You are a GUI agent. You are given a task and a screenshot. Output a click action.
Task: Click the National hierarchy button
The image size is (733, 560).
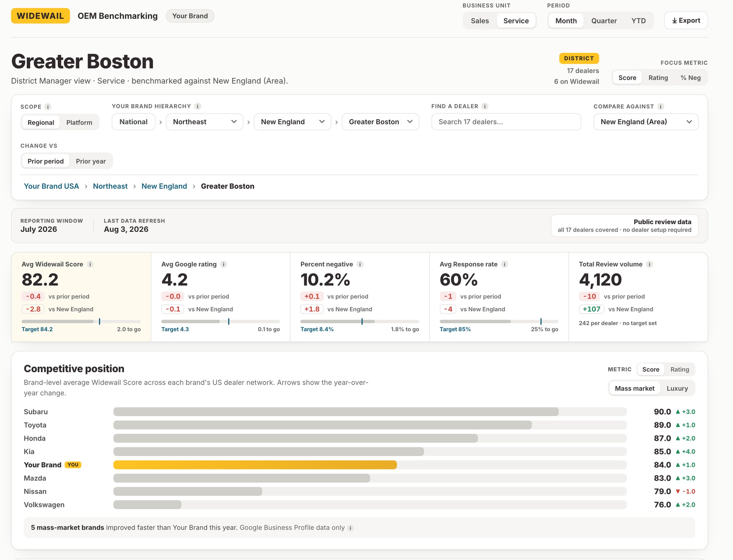pyautogui.click(x=133, y=122)
